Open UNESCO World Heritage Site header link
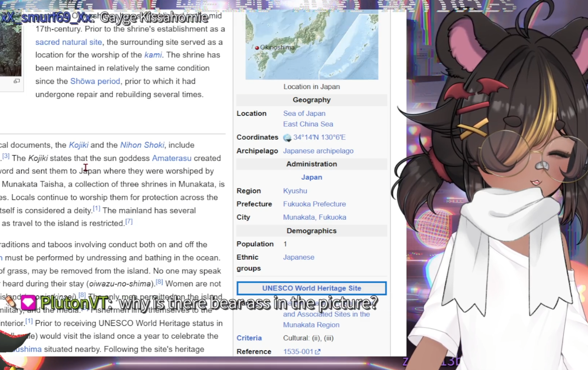This screenshot has height=370, width=588. coord(311,288)
